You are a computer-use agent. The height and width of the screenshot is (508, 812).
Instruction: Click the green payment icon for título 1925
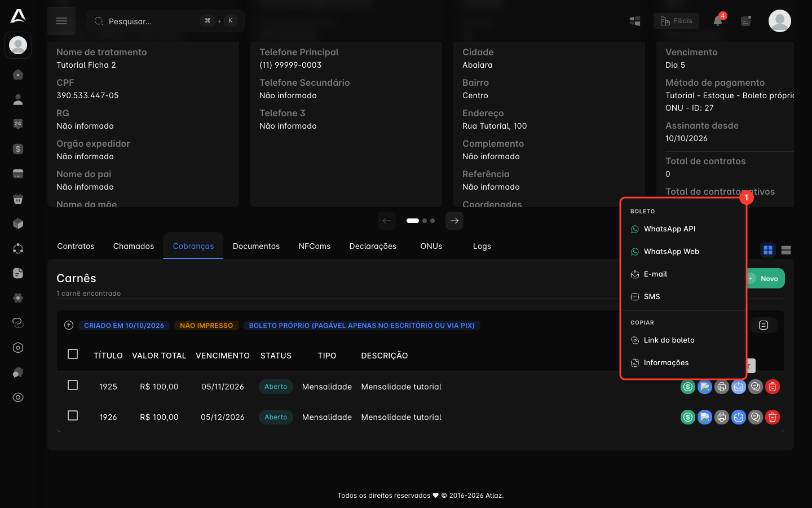click(x=687, y=387)
